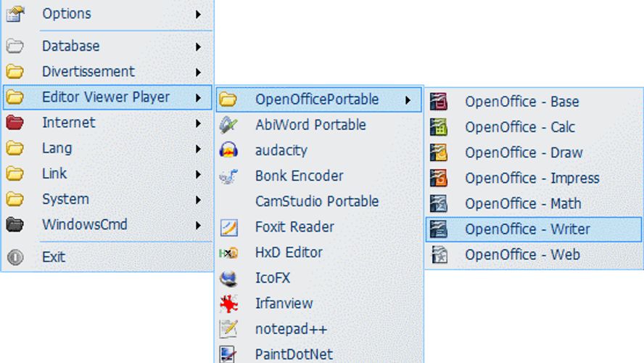Screen dimensions: 644x363
Task: Expand the Link submenu arrow
Action: pyautogui.click(x=199, y=174)
